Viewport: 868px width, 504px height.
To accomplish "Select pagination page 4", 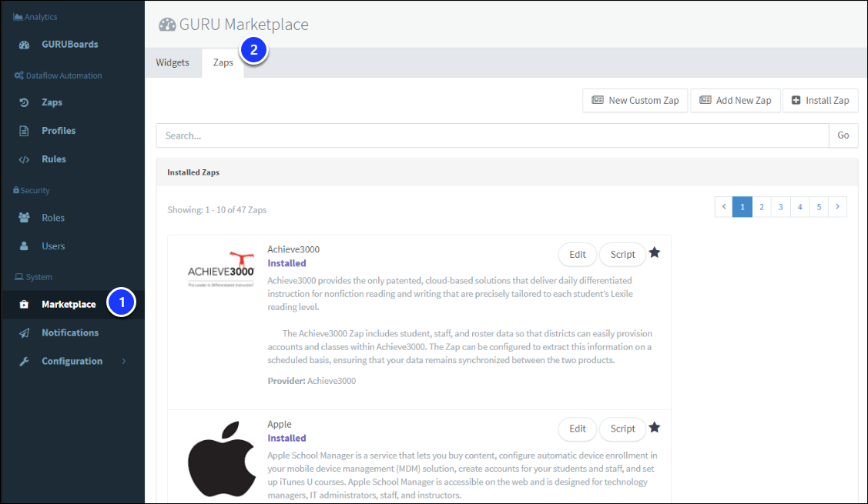I will click(x=800, y=207).
